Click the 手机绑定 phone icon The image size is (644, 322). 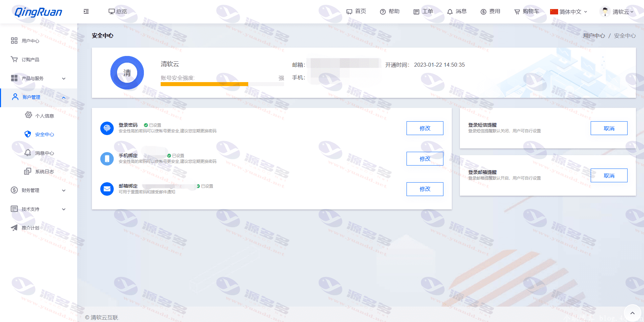pos(107,158)
